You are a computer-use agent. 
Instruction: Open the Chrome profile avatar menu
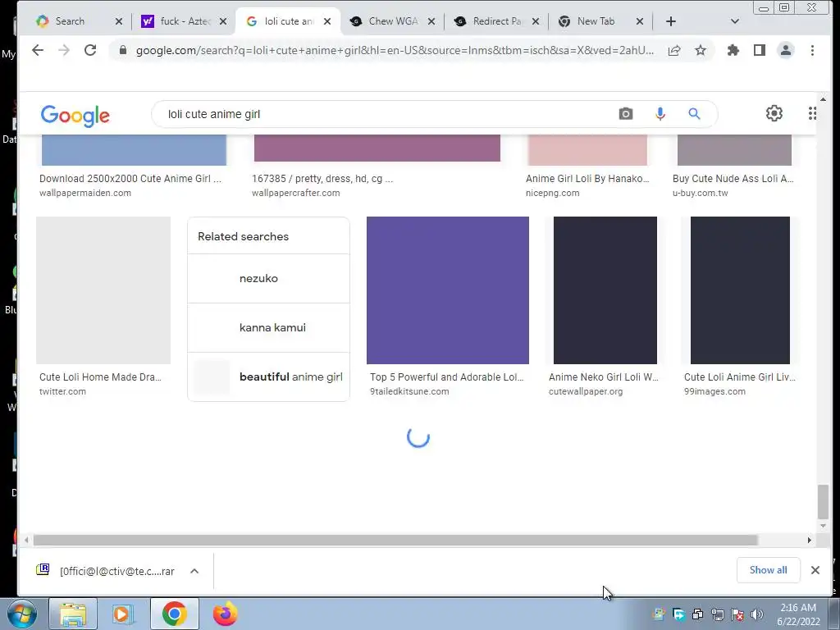pos(786,50)
